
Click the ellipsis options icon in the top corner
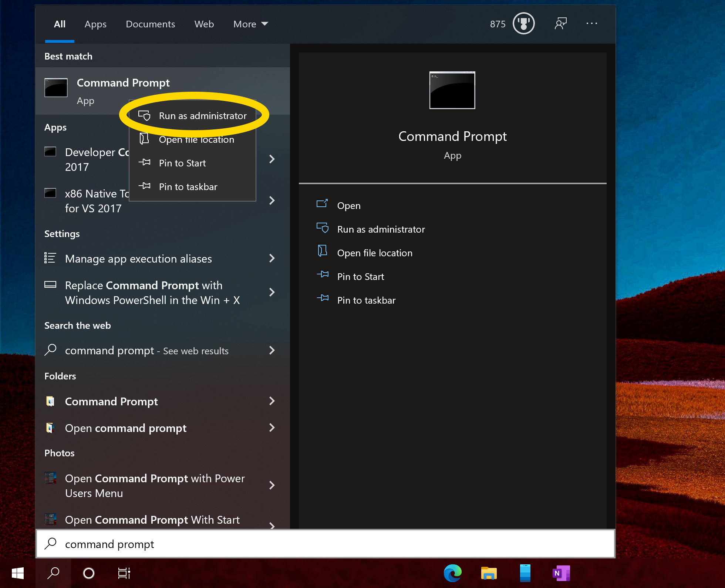pyautogui.click(x=592, y=23)
